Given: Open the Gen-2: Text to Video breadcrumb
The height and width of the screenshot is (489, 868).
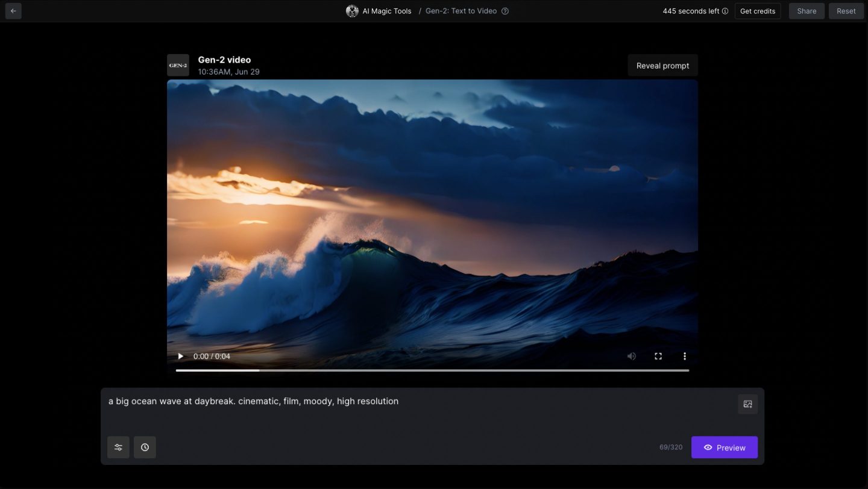Looking at the screenshot, I should [x=461, y=11].
